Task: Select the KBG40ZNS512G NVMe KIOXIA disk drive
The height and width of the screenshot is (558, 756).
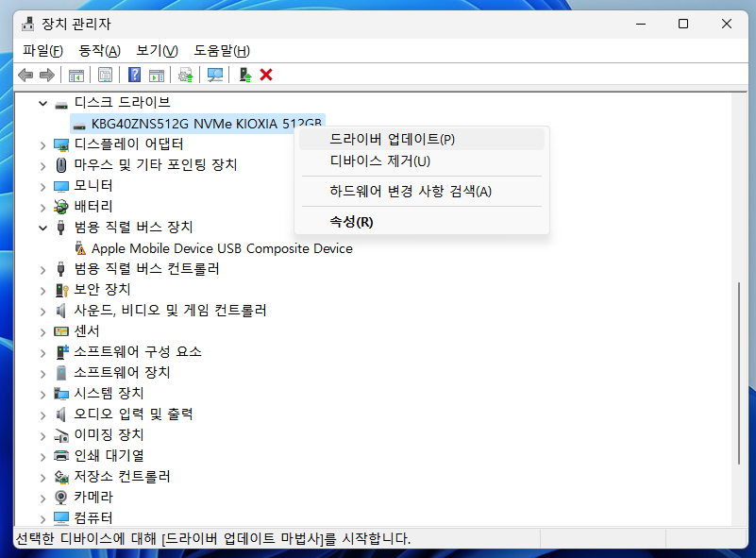Action: (189, 124)
